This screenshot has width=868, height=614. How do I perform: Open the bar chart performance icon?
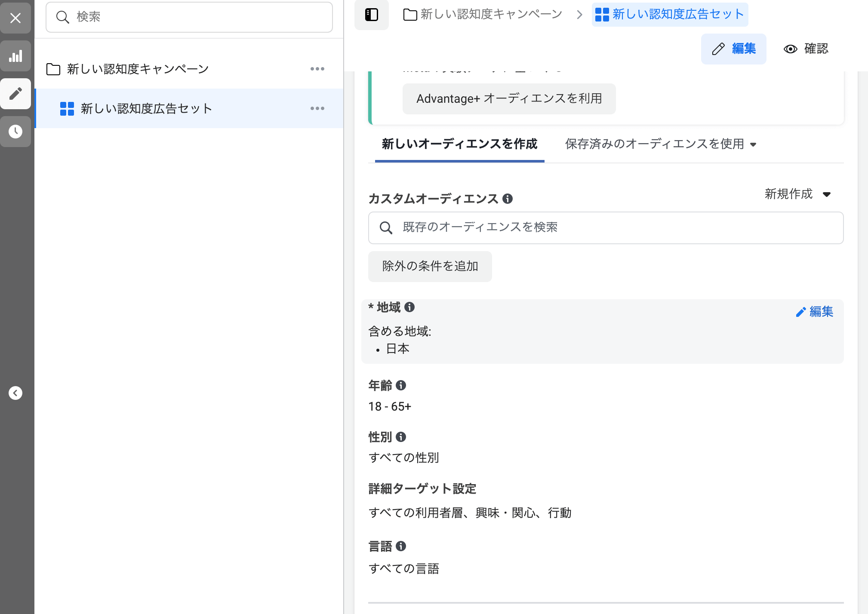point(15,56)
